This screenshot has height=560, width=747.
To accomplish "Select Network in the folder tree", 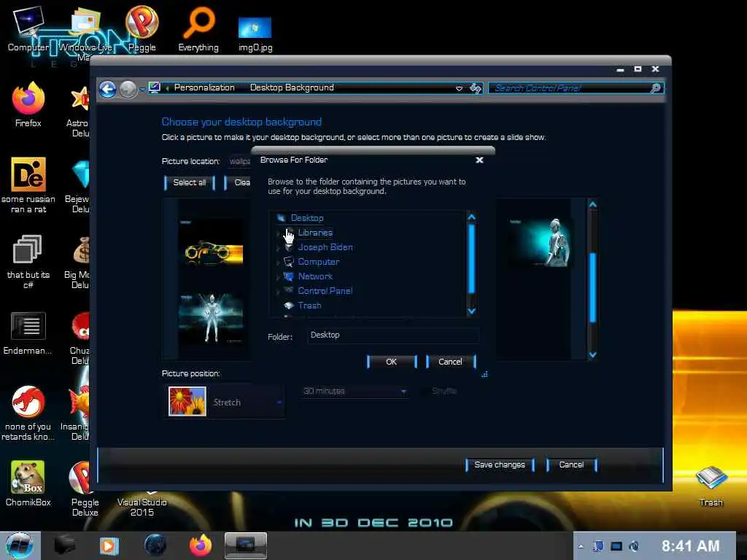I will (315, 276).
